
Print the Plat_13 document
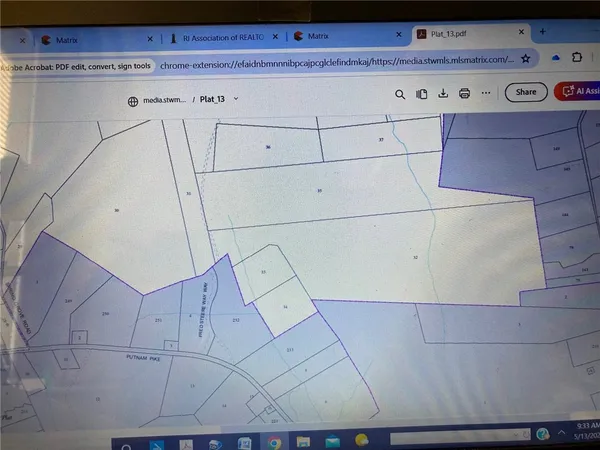[464, 94]
